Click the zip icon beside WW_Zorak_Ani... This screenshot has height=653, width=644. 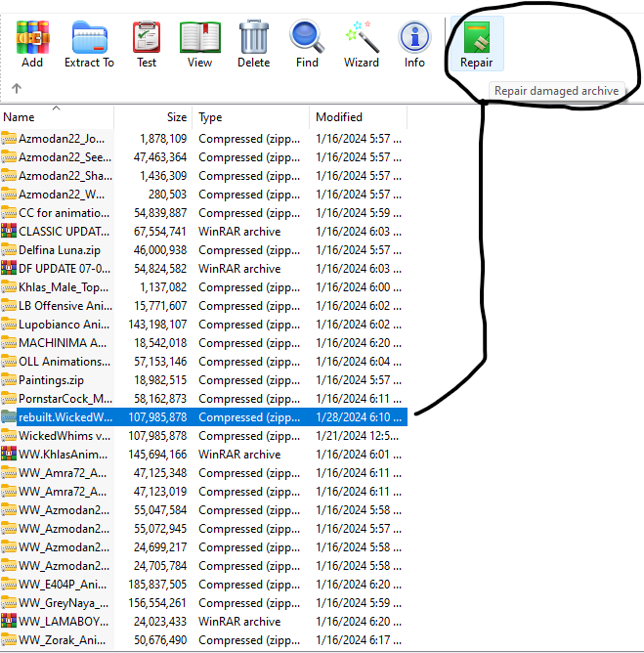tap(9, 639)
